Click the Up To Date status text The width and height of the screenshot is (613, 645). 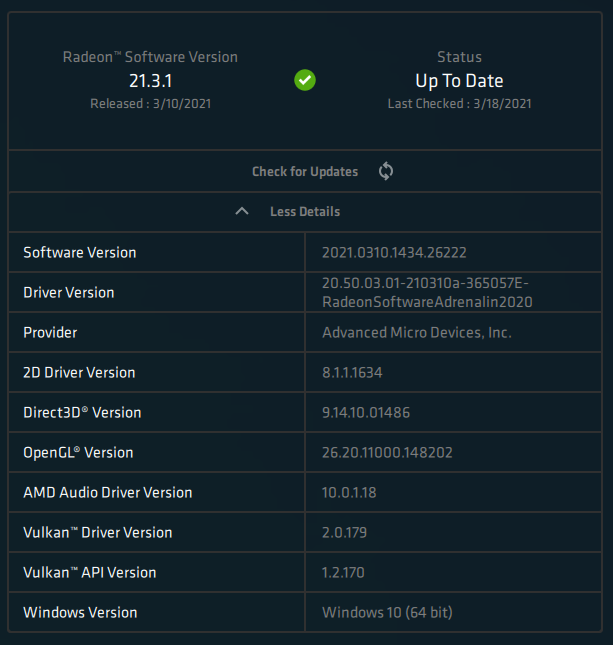click(459, 81)
